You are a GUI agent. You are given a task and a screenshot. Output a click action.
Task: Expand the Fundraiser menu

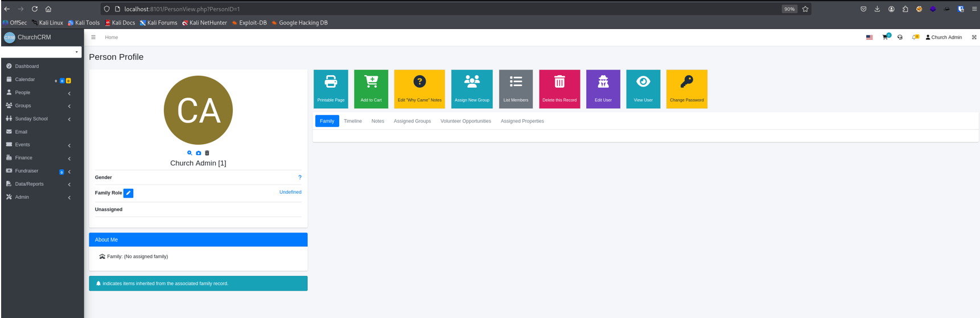(x=42, y=171)
